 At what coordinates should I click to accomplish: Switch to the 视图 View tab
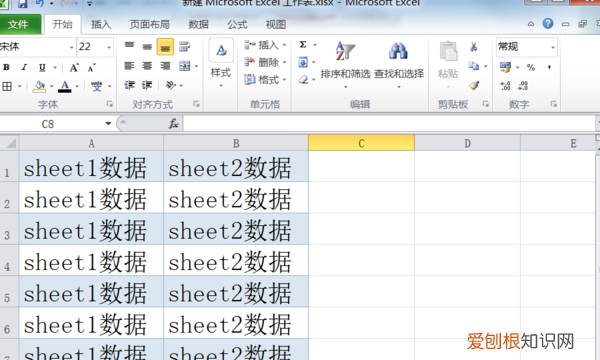tap(276, 25)
